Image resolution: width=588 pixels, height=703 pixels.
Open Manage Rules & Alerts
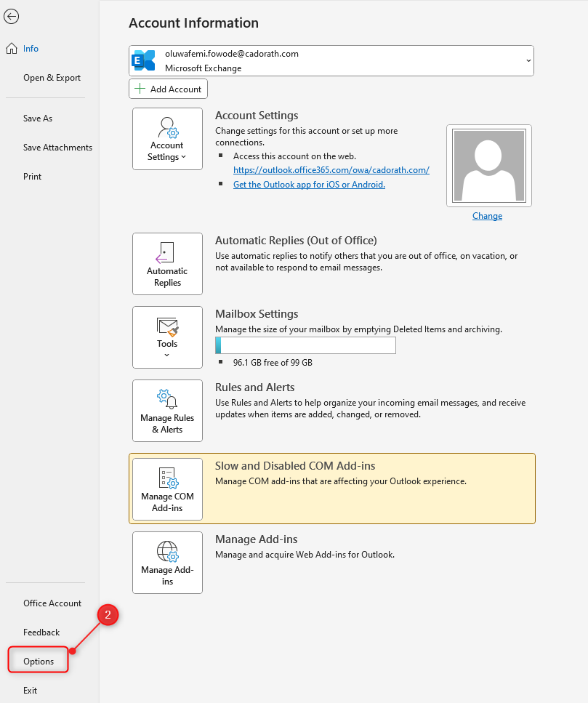167,411
